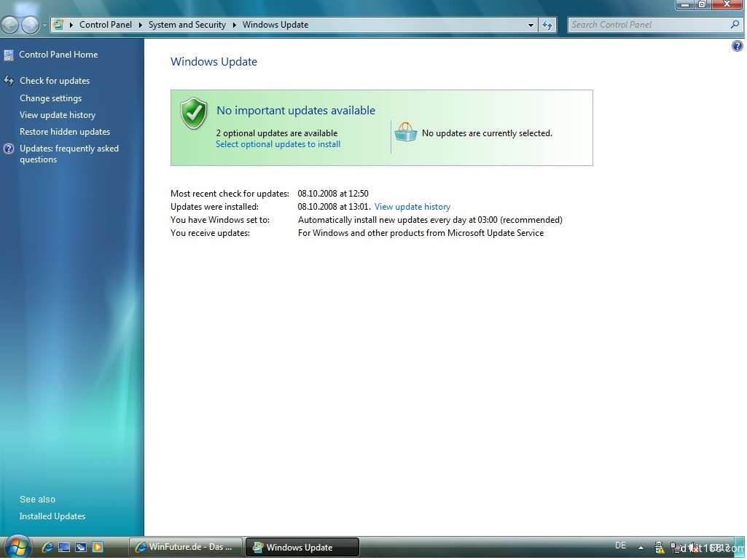Click the Forward navigation arrow button
The image size is (747, 560).
[x=30, y=25]
